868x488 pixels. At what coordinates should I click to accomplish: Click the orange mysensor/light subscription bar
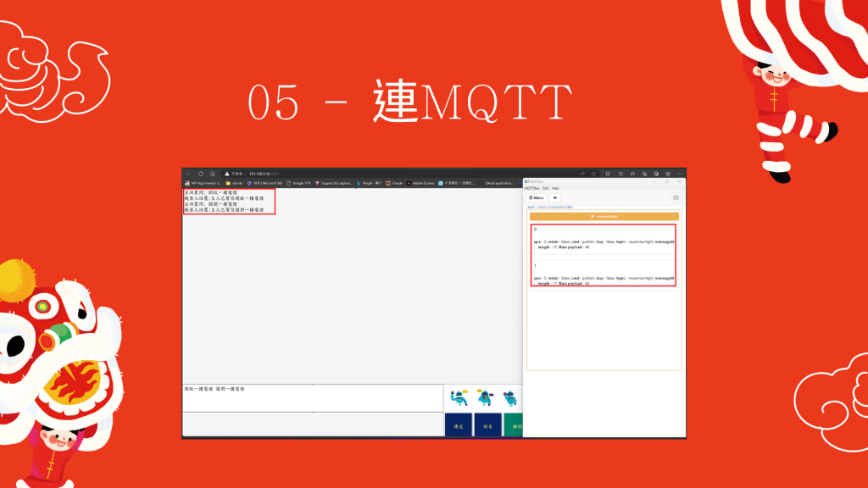coord(604,216)
